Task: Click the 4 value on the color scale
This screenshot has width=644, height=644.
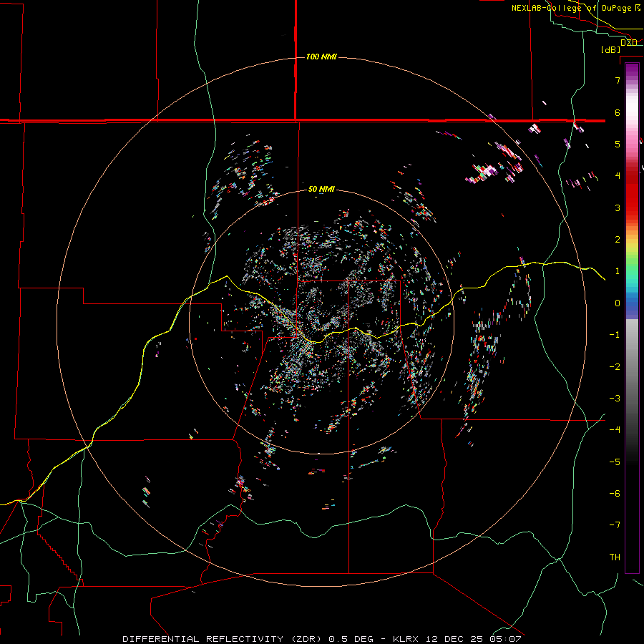Action: [618, 176]
